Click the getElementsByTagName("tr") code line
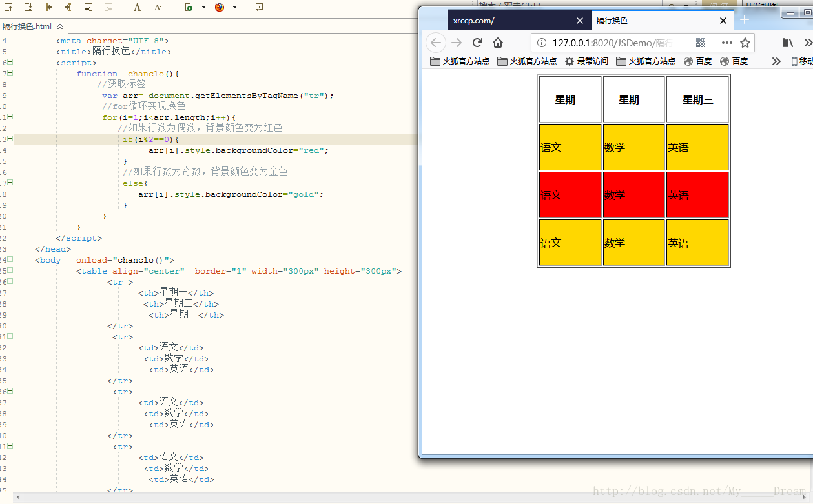Screen dimensions: 813x504 click(x=218, y=96)
